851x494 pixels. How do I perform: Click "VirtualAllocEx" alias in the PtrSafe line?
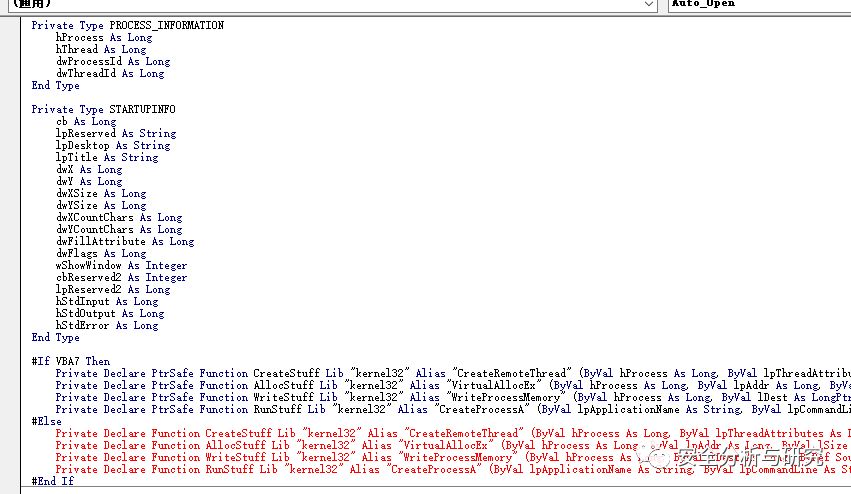pyautogui.click(x=494, y=385)
